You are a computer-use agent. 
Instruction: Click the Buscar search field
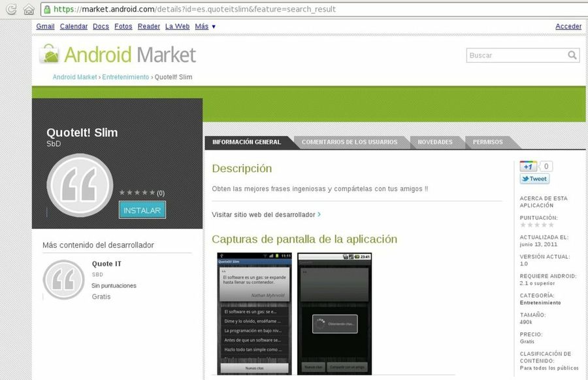[x=516, y=56]
